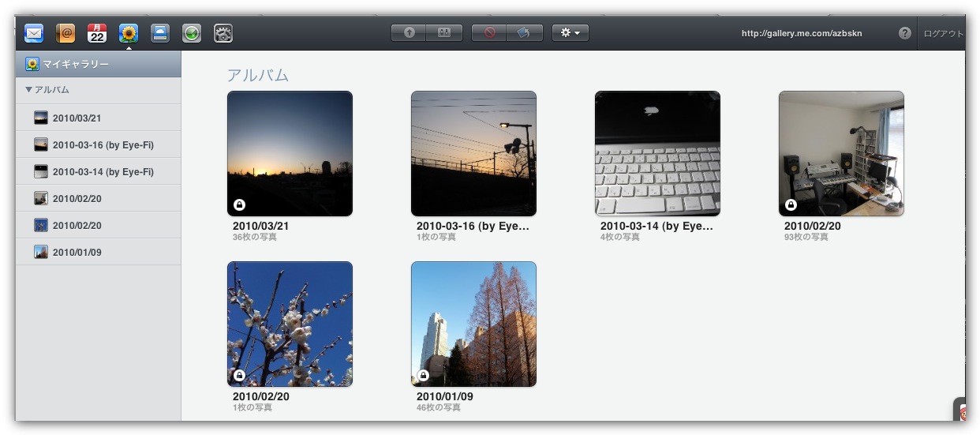Collapse the アルバム section in sidebar

(29, 90)
